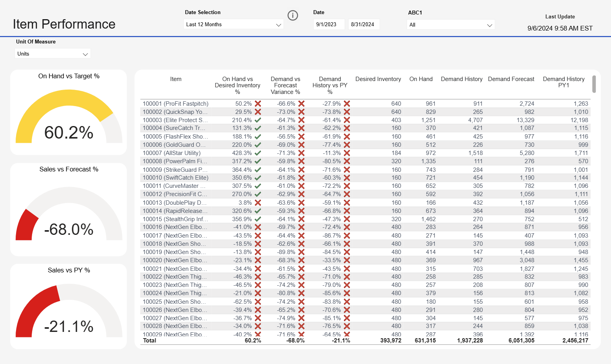Screen dimensions: 611x364
Task: Select the end date field showing 8/31/2024
Action: 363,24
